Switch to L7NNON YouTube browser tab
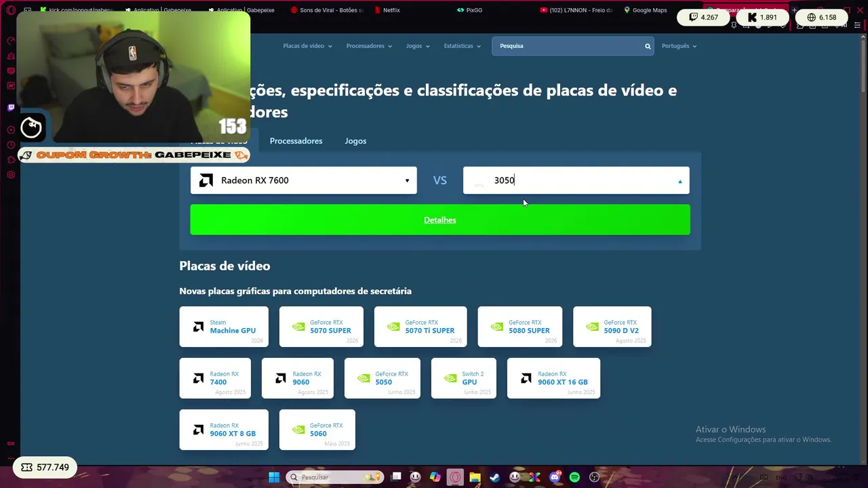The width and height of the screenshot is (868, 488). click(x=576, y=10)
